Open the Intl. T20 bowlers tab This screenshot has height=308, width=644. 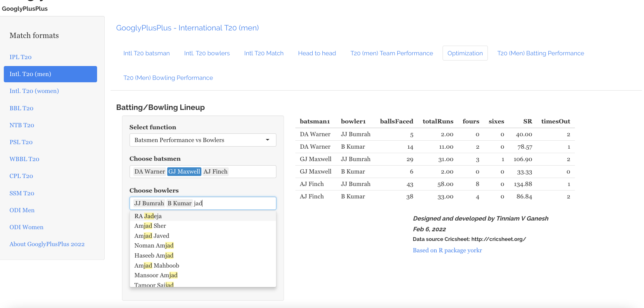pyautogui.click(x=207, y=53)
